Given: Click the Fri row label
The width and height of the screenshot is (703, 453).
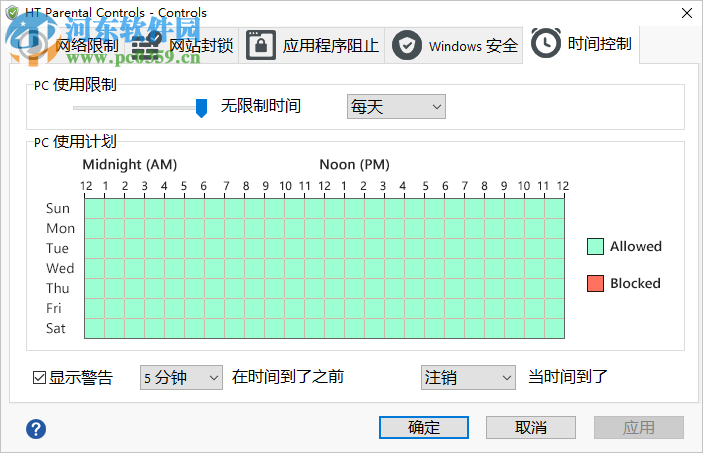Looking at the screenshot, I should click(x=53, y=309).
